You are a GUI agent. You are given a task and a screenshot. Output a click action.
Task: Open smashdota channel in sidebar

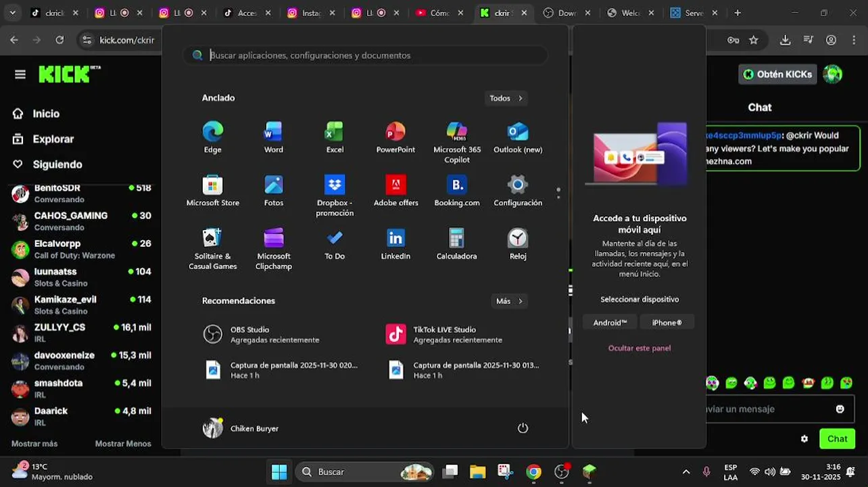pyautogui.click(x=81, y=388)
